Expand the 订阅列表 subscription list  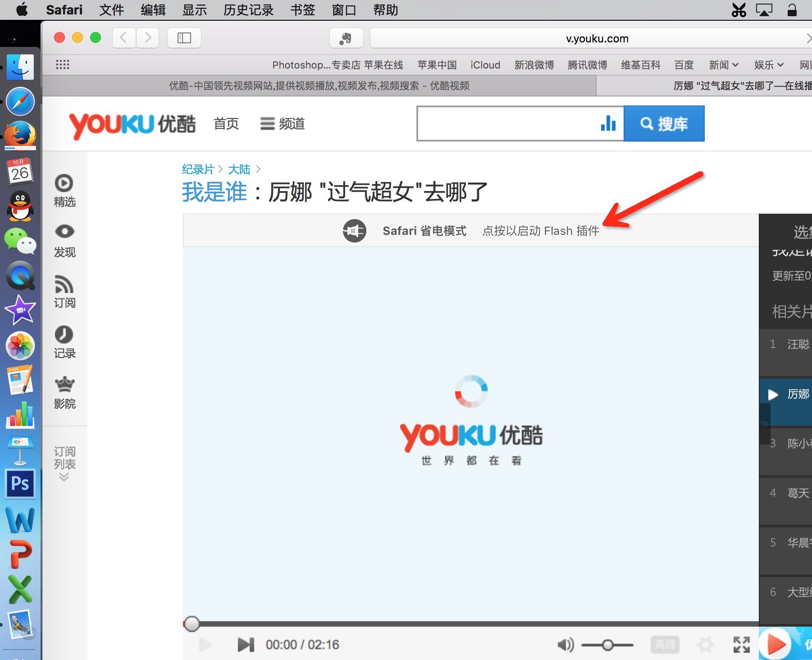click(64, 464)
